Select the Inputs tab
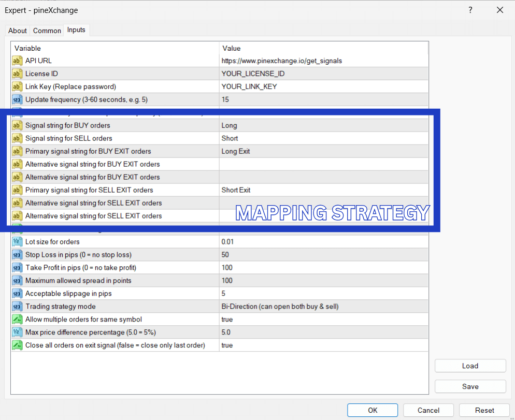This screenshot has width=515, height=420. pos(76,30)
